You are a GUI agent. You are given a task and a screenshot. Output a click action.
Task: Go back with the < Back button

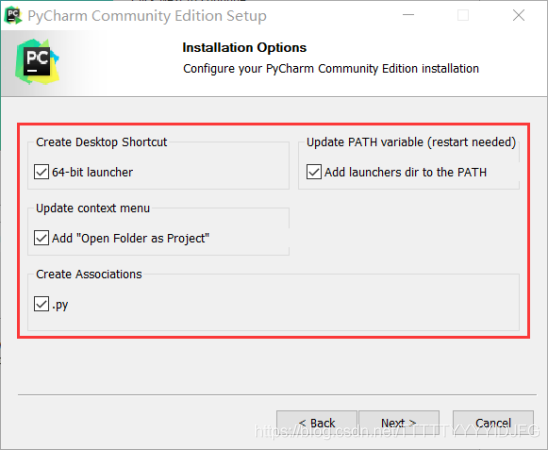tap(317, 423)
